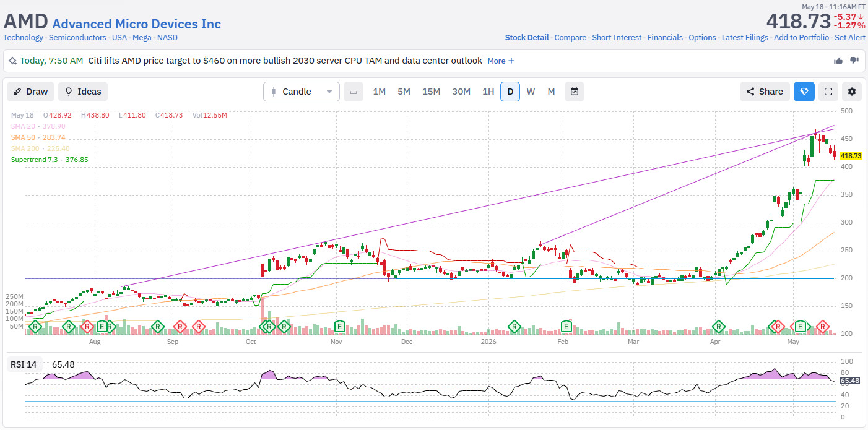Open the Financials page

[665, 38]
